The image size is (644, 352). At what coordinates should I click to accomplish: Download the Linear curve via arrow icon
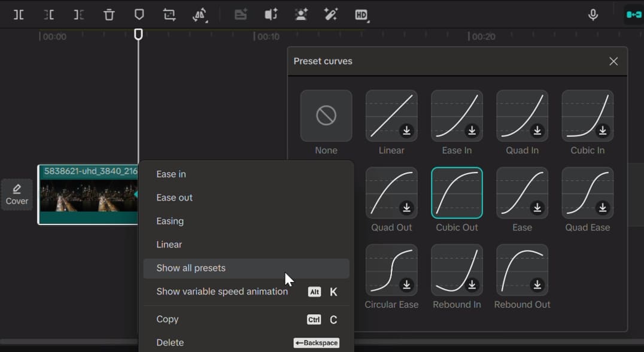[406, 131]
